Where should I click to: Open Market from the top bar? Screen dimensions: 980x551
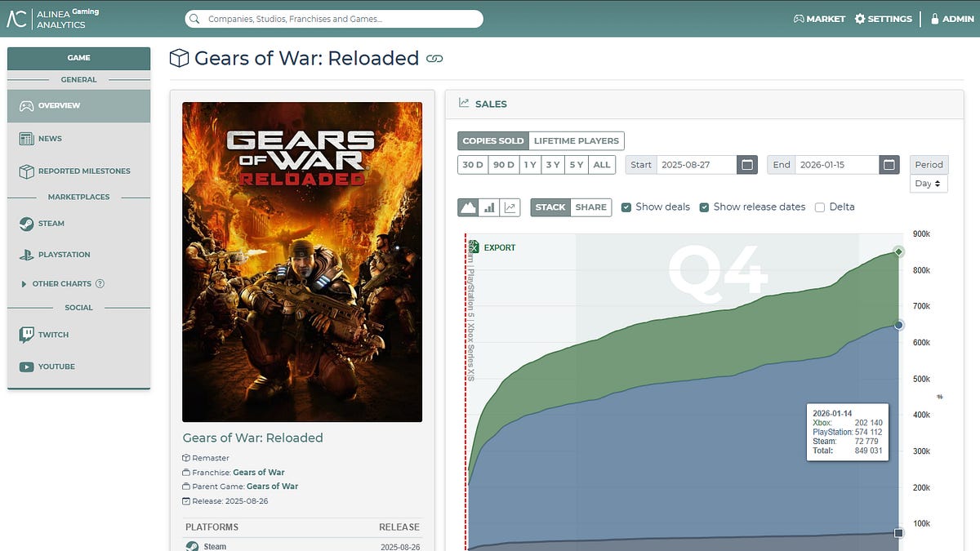[819, 19]
